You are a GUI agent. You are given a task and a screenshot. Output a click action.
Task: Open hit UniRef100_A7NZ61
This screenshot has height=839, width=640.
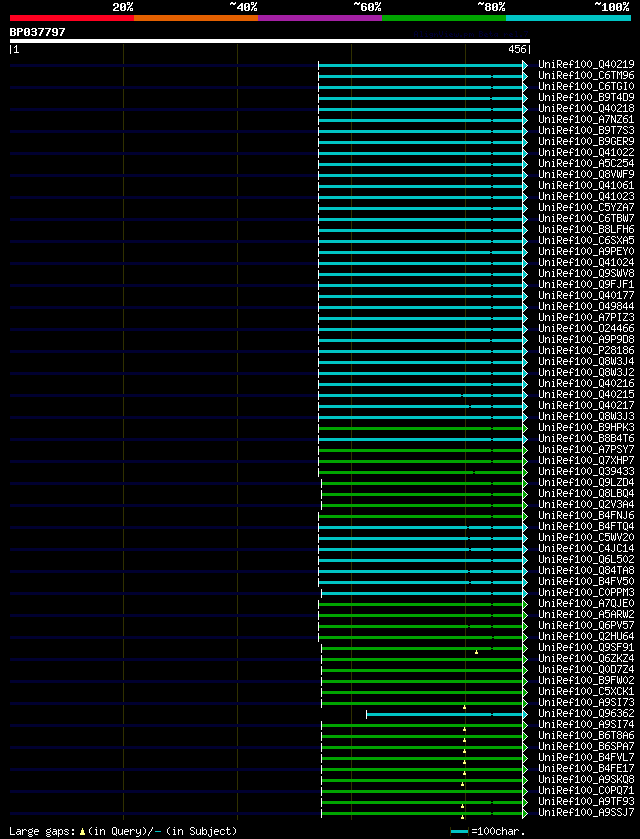click(586, 120)
